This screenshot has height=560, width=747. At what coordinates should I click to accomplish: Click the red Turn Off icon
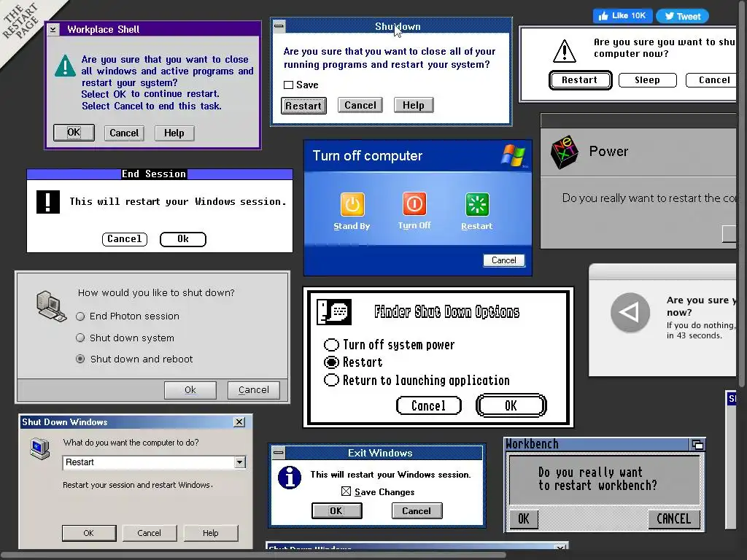[414, 204]
